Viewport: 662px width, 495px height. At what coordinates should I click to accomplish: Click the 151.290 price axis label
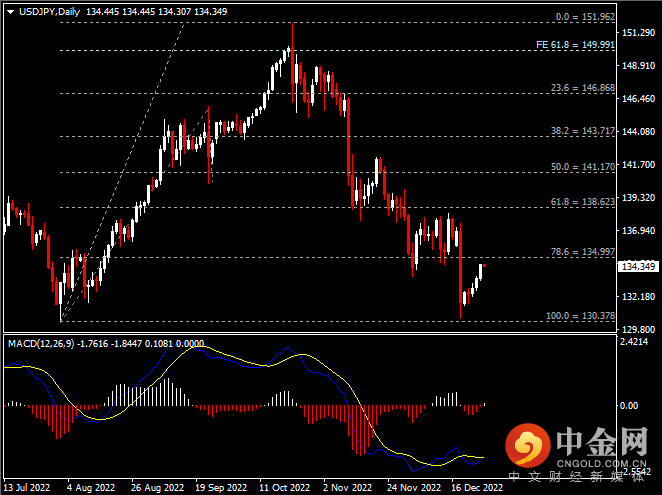click(x=637, y=33)
